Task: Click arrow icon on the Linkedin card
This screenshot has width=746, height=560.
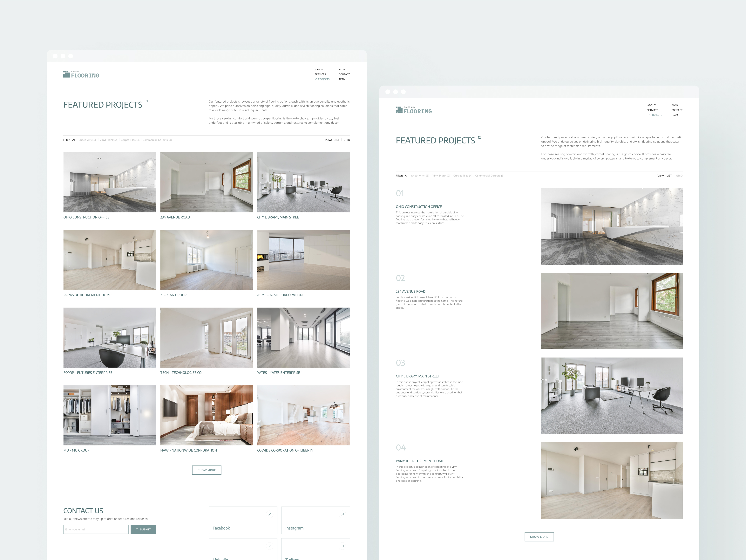Action: 269,546
